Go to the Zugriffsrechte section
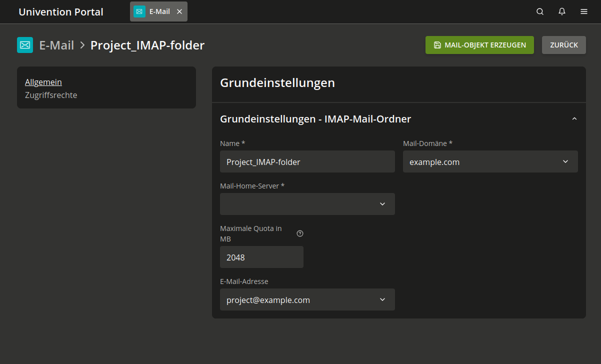The height and width of the screenshot is (364, 601). [51, 95]
